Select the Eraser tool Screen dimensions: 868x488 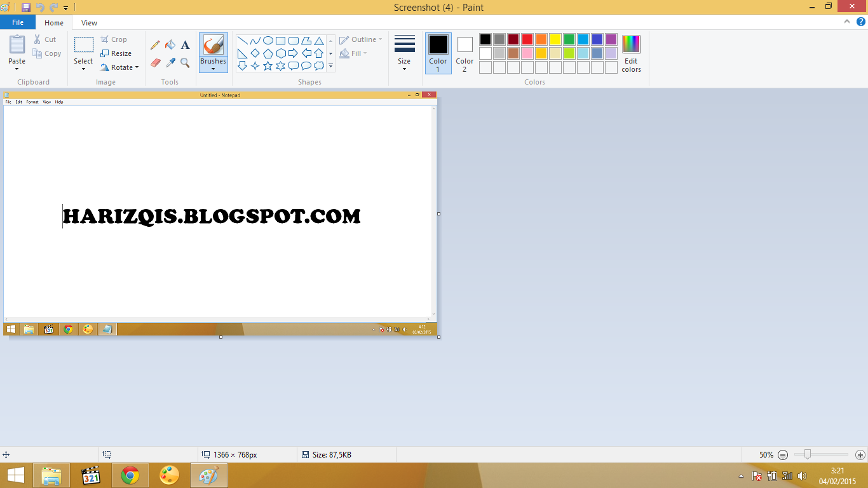point(155,62)
